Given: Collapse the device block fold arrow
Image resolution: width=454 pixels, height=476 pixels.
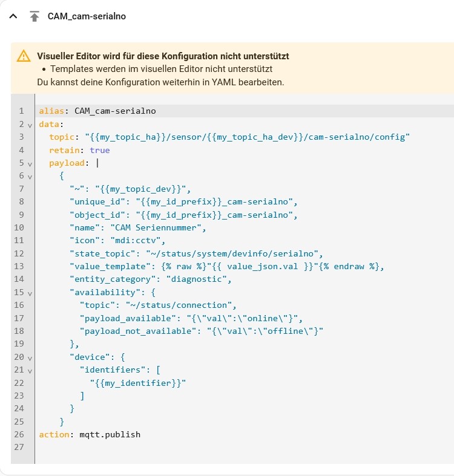Looking at the screenshot, I should tap(29, 357).
